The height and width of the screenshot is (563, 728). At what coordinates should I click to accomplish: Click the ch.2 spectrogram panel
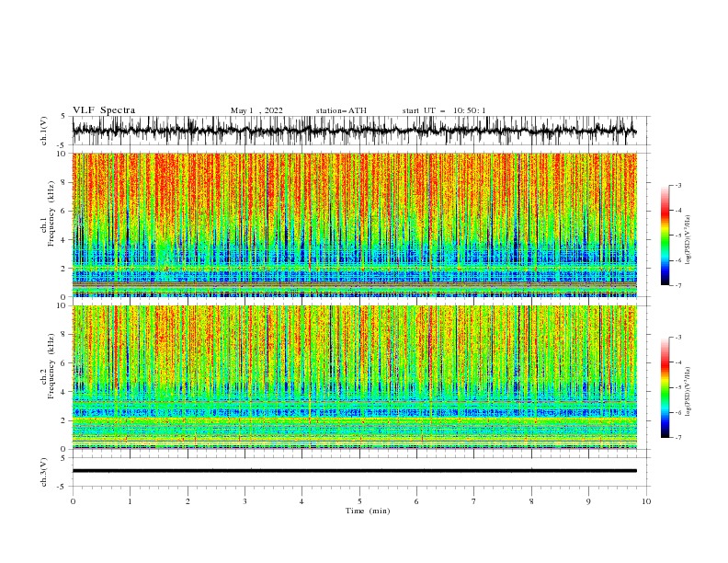(x=355, y=377)
